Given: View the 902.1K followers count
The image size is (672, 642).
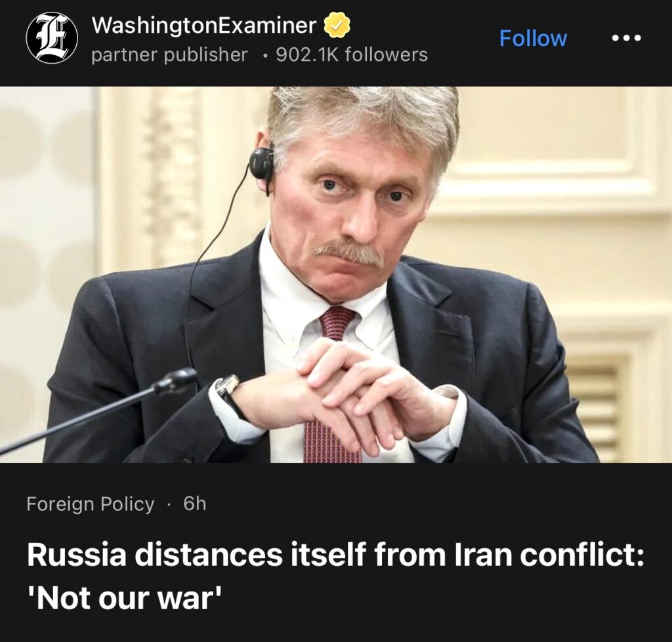Looking at the screenshot, I should (352, 55).
